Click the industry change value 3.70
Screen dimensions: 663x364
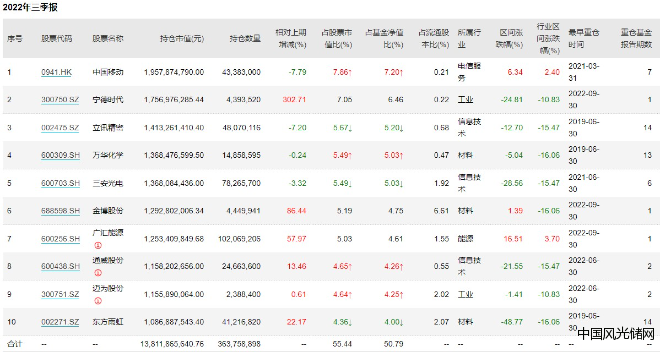click(552, 239)
